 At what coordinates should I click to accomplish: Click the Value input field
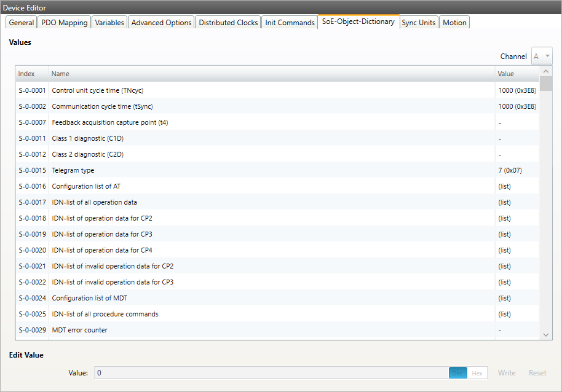(271, 373)
